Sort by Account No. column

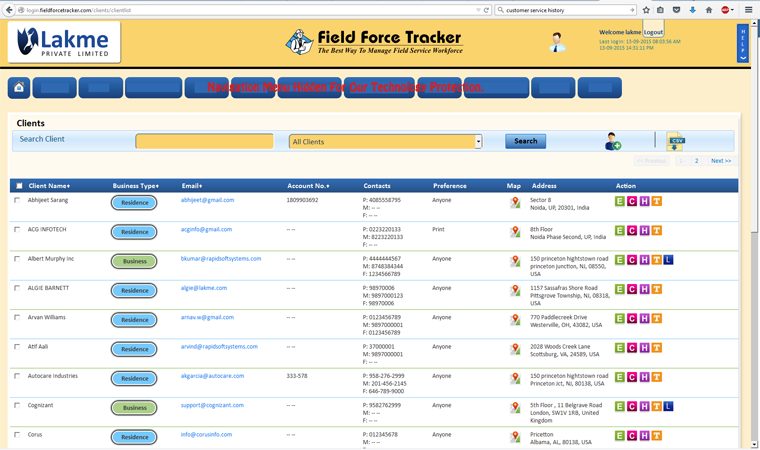(308, 186)
